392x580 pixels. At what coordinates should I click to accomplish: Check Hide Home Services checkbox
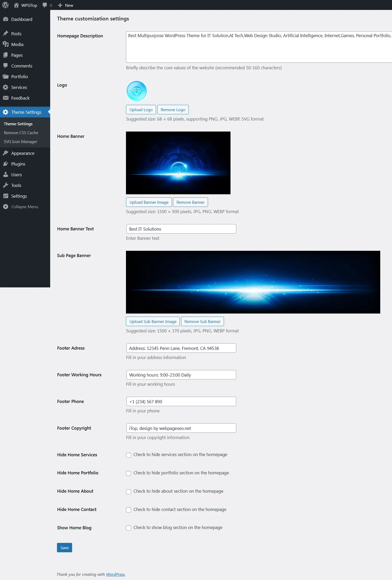coord(129,455)
